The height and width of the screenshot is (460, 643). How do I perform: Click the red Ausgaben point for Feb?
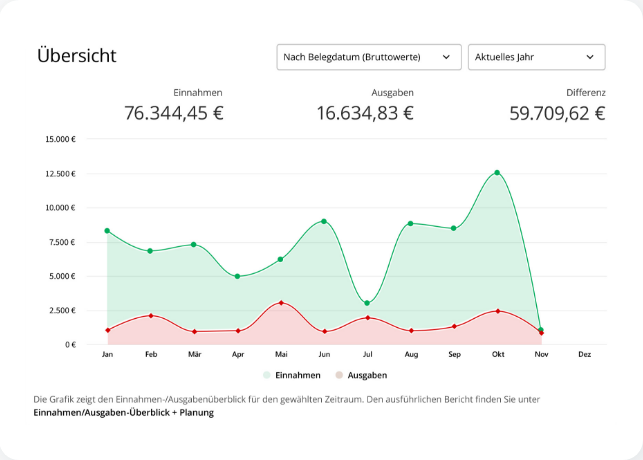(x=150, y=316)
